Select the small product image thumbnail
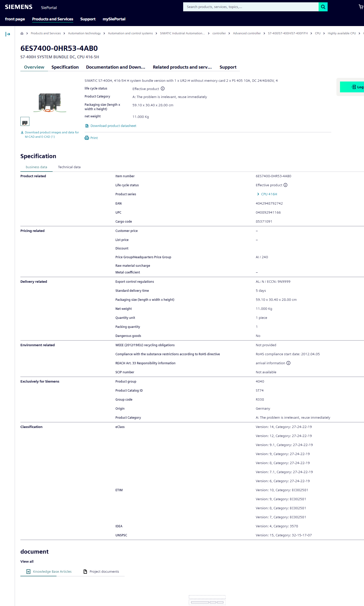Screen dimensions: 364x606 click(25, 122)
